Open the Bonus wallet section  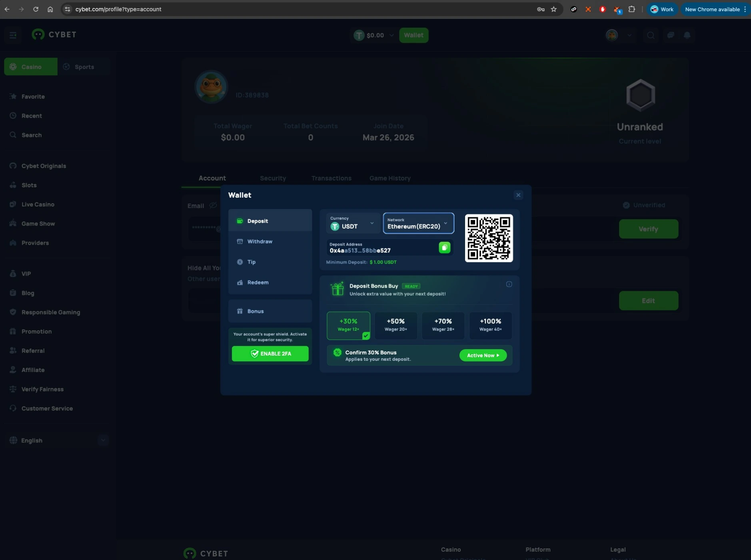[270, 311]
